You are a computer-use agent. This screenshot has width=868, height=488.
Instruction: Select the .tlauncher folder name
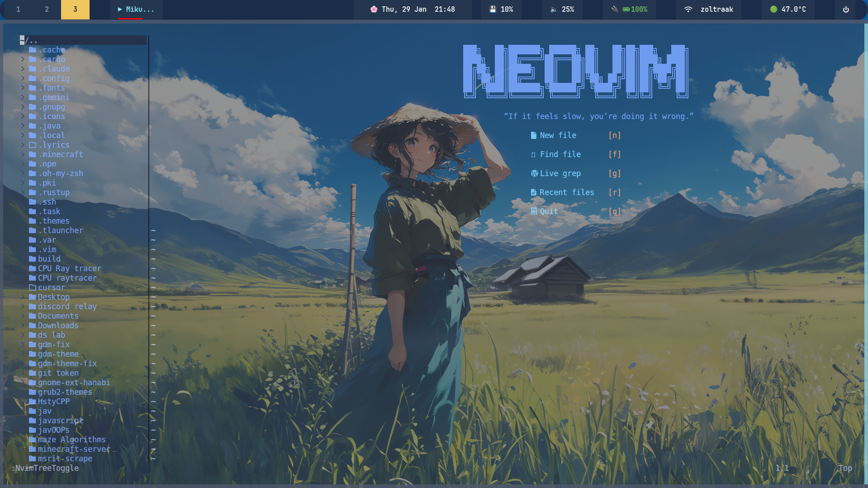coord(61,230)
